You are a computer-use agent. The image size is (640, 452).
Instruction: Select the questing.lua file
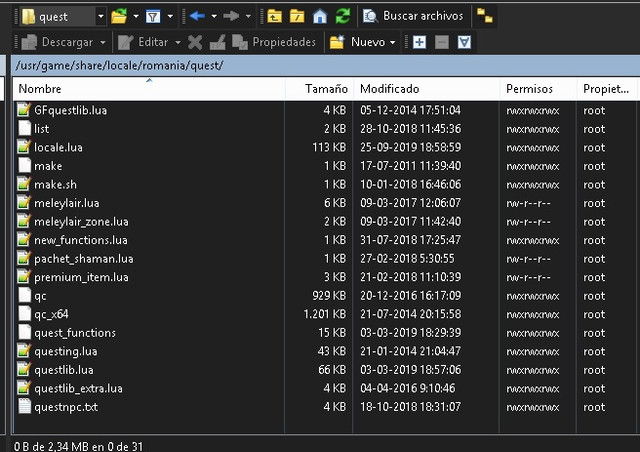pos(66,352)
